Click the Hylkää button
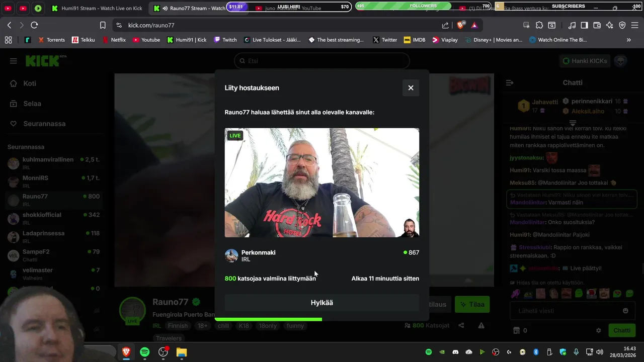This screenshot has width=644, height=362. pos(322,303)
